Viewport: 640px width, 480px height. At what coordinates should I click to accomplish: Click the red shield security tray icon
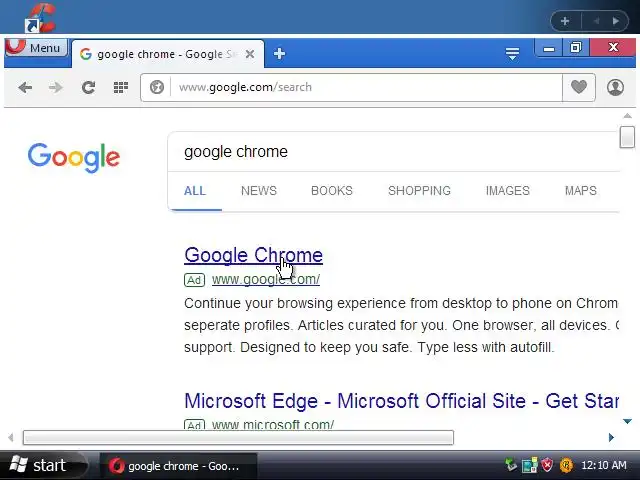pyautogui.click(x=547, y=465)
